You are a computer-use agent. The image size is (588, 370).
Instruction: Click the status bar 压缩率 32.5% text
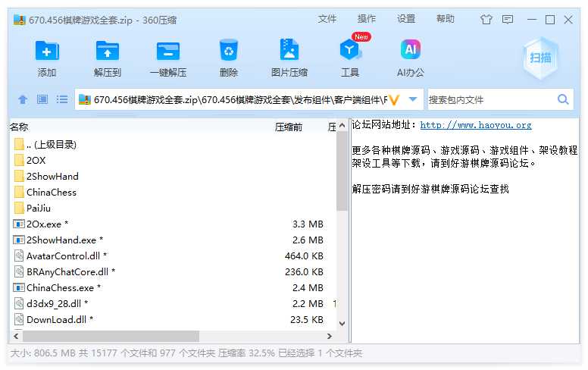coord(246,353)
